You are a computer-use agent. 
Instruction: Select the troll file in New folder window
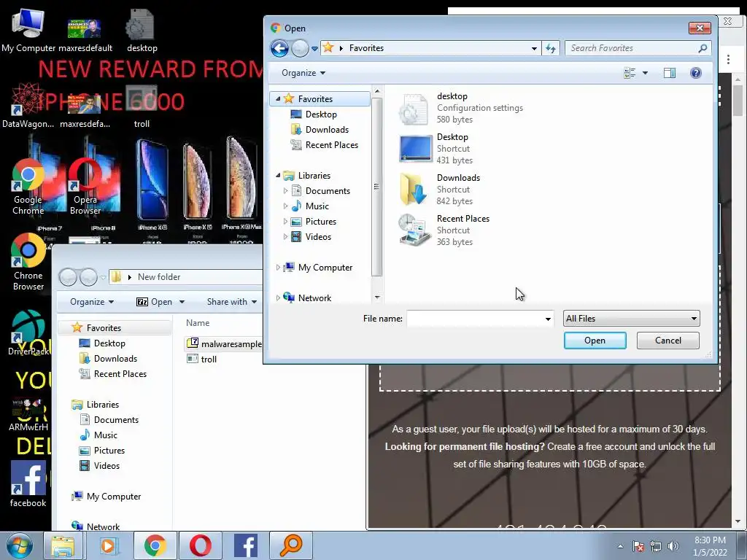pos(202,359)
